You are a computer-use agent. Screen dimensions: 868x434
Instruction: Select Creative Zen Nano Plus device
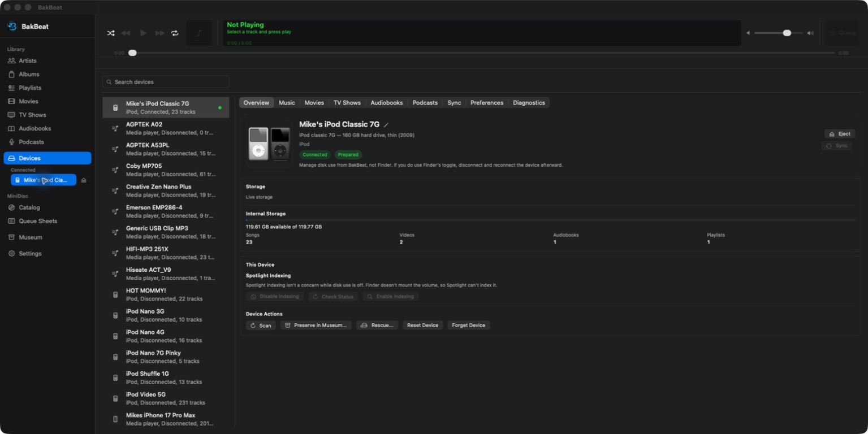(x=166, y=190)
